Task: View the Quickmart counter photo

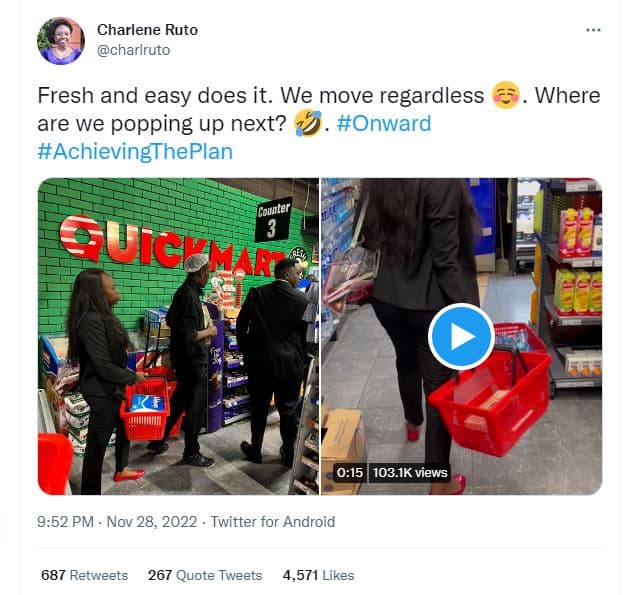Action: [x=178, y=336]
